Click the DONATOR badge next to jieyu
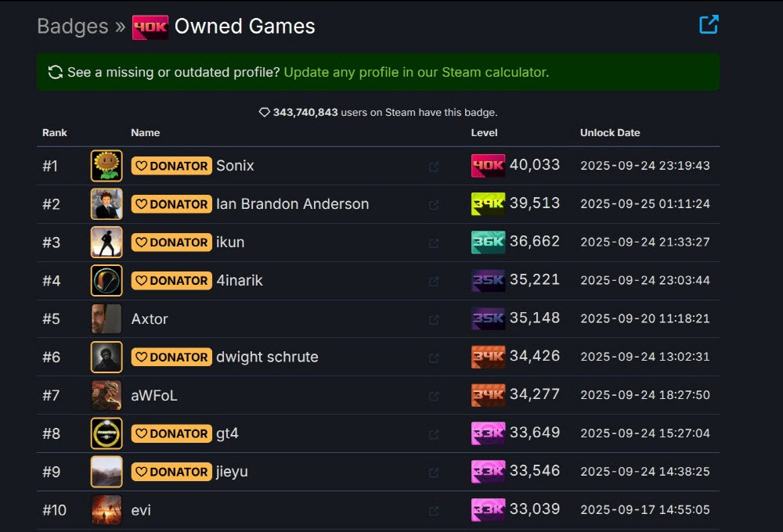 [x=171, y=472]
